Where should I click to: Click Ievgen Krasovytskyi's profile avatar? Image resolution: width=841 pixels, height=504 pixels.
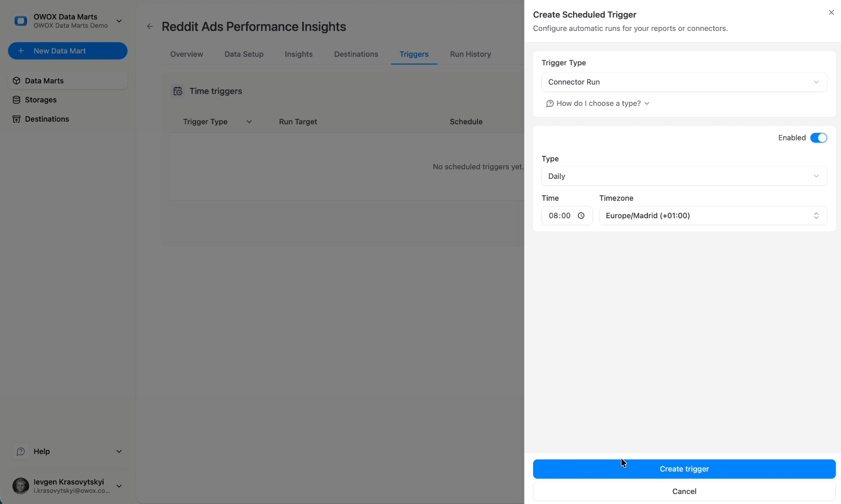(x=20, y=485)
